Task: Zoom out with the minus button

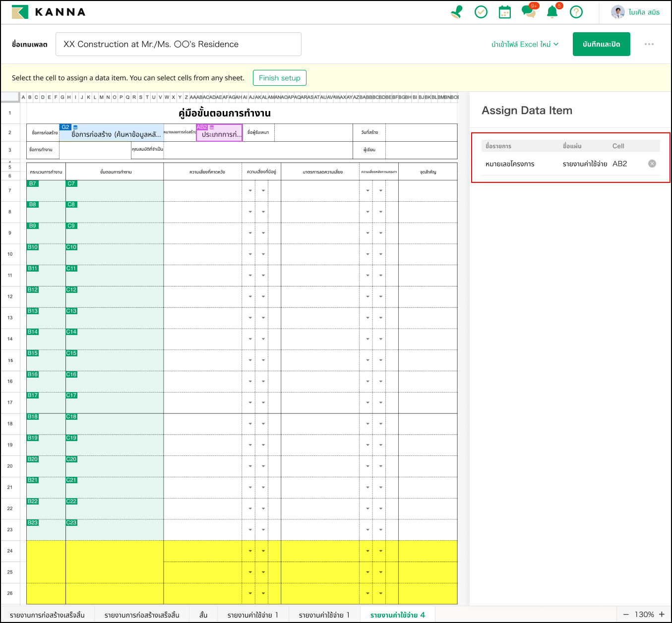Action: pyautogui.click(x=626, y=615)
